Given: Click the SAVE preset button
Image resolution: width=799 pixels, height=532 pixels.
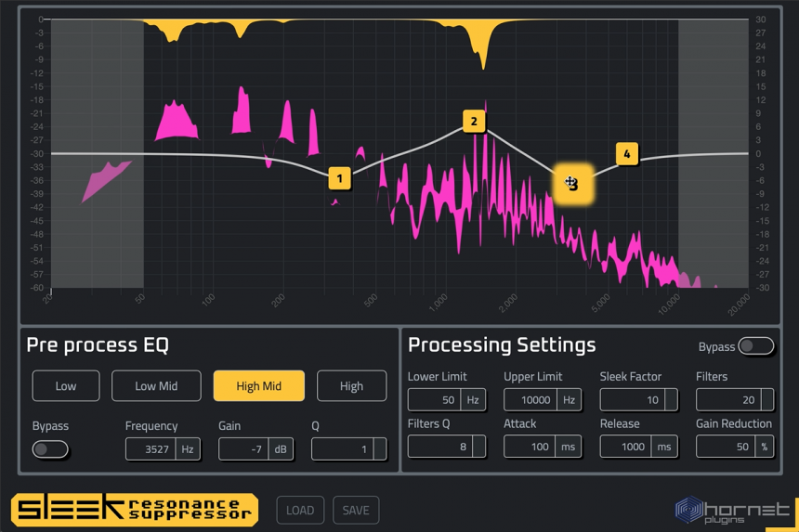Looking at the screenshot, I should tap(356, 510).
